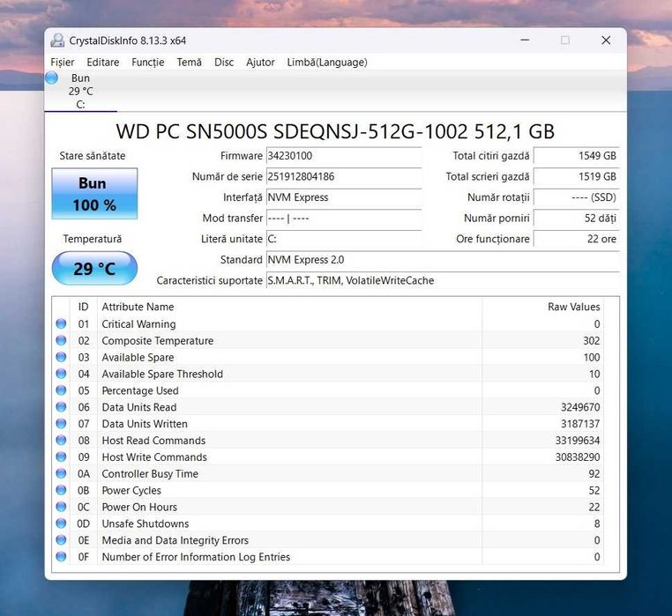Open the Ajutor menu
This screenshot has width=672, height=616.
(x=260, y=62)
